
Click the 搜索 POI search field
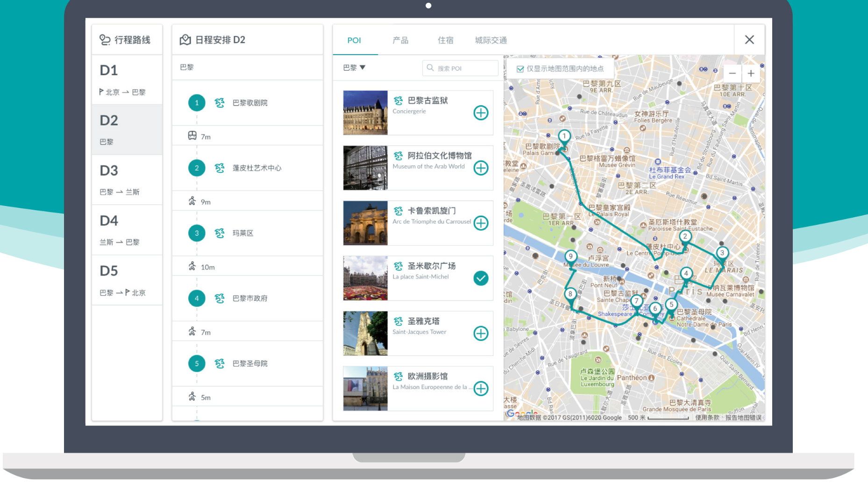[x=460, y=68]
